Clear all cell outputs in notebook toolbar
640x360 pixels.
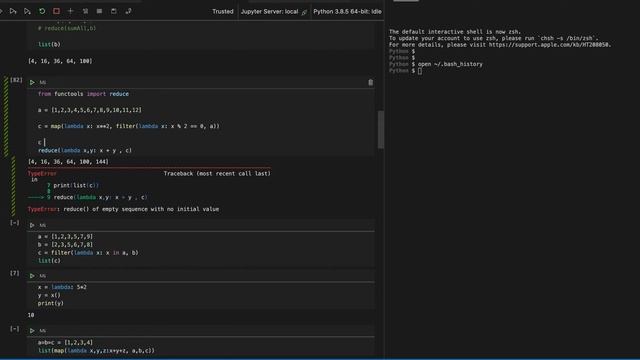85,11
